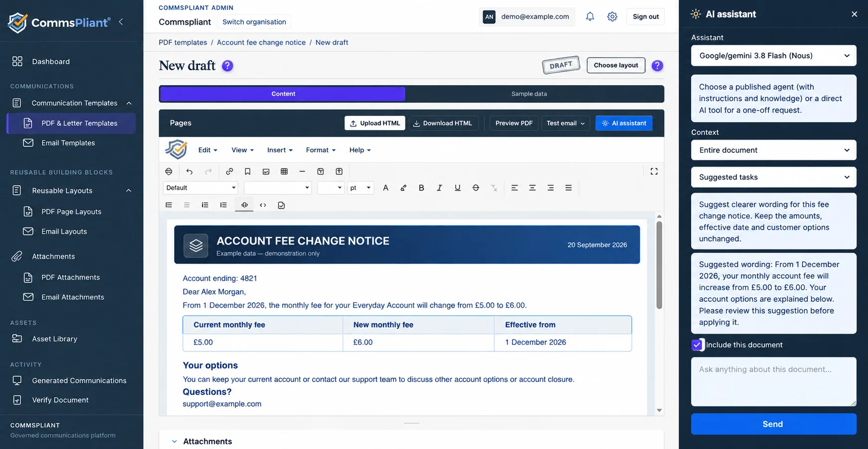Apply bold formatting

pyautogui.click(x=421, y=188)
